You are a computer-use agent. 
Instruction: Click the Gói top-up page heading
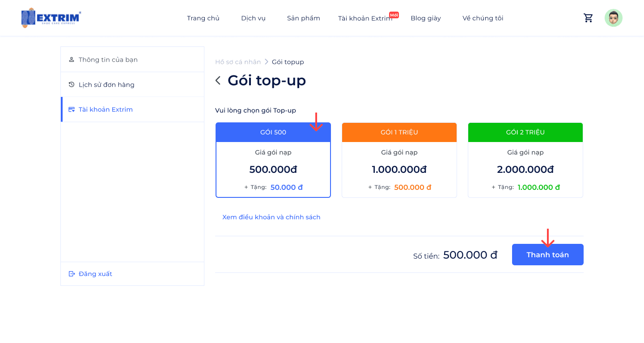267,80
